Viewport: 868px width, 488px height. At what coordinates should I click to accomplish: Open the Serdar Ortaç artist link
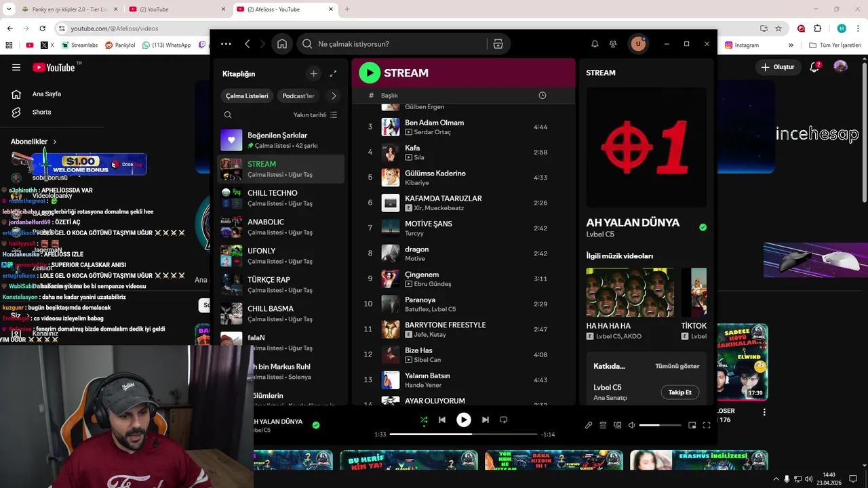pyautogui.click(x=432, y=132)
